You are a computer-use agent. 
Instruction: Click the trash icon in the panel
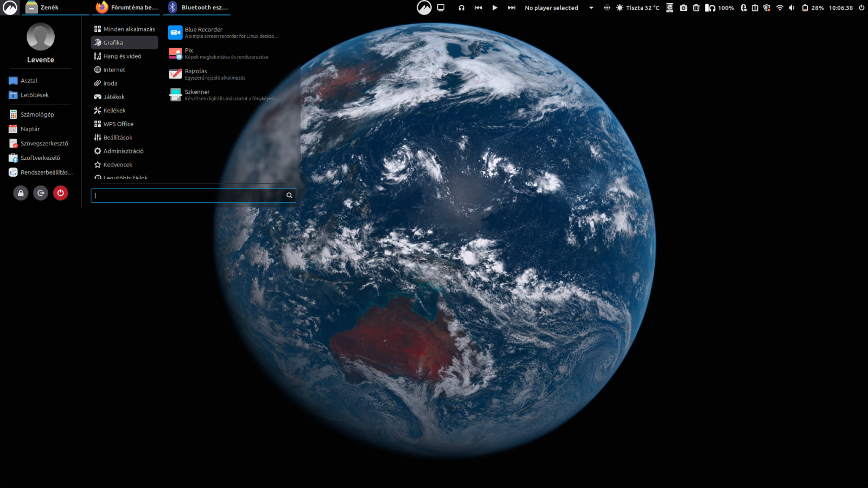[696, 8]
